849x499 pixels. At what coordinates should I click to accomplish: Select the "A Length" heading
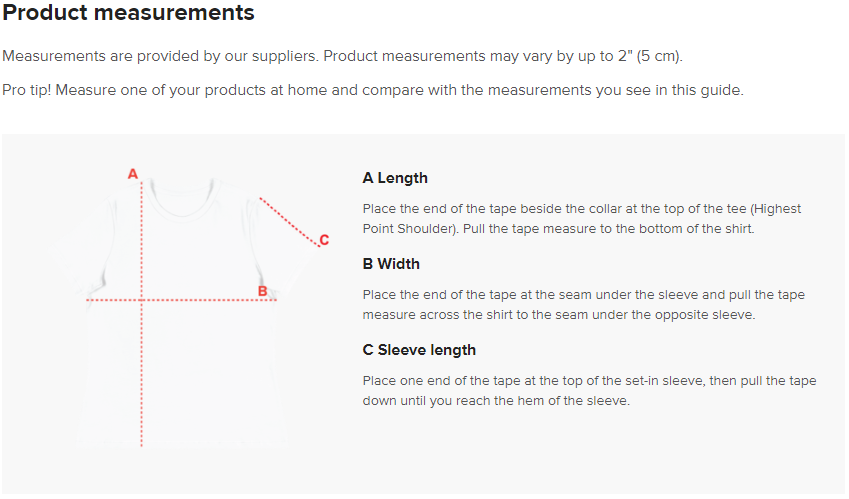395,178
